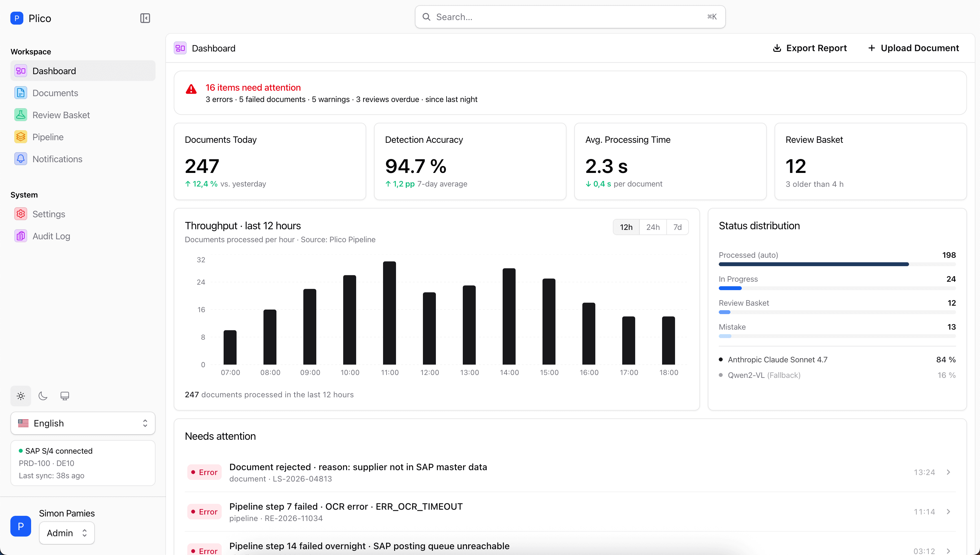Click the Processed (auto) progress bar
The width and height of the screenshot is (980, 555).
(x=837, y=264)
